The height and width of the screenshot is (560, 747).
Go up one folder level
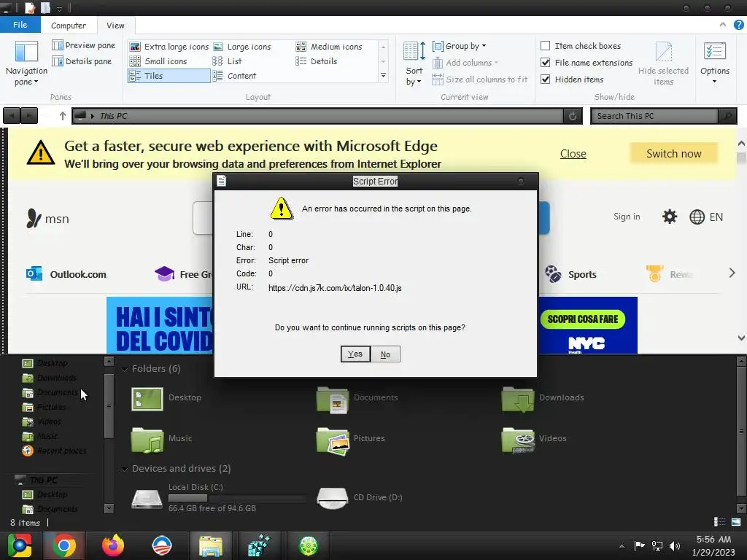pos(63,116)
